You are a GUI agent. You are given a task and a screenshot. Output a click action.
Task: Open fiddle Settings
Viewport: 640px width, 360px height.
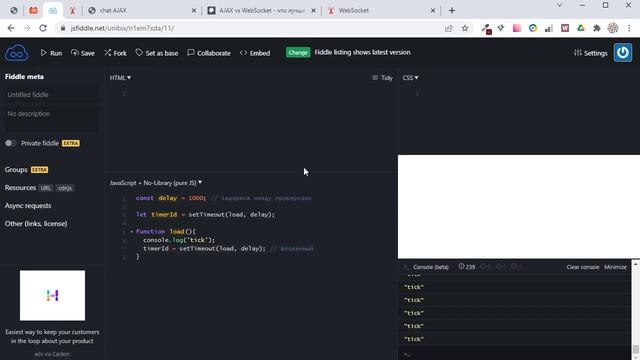(591, 53)
